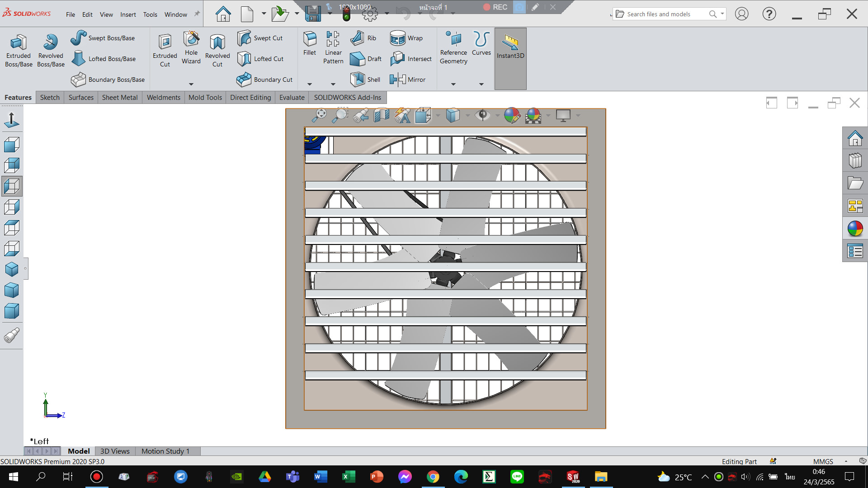868x488 pixels.
Task: Open the Fillet dropdown arrow
Action: [x=310, y=84]
